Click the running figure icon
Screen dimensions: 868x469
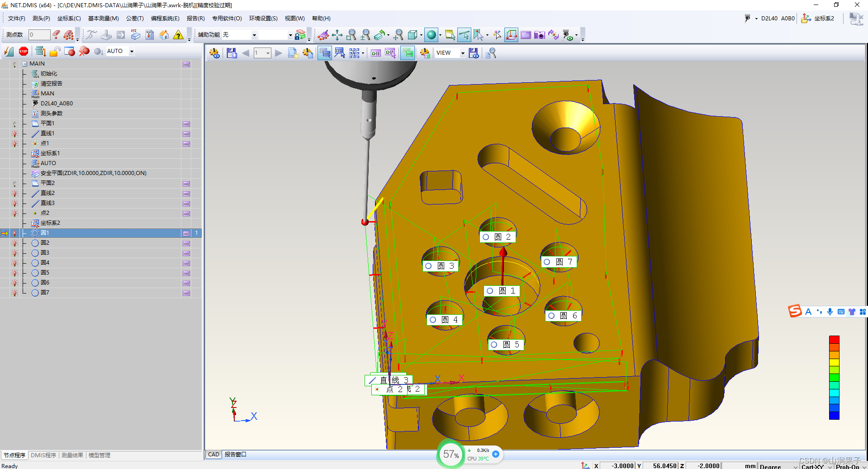point(92,35)
